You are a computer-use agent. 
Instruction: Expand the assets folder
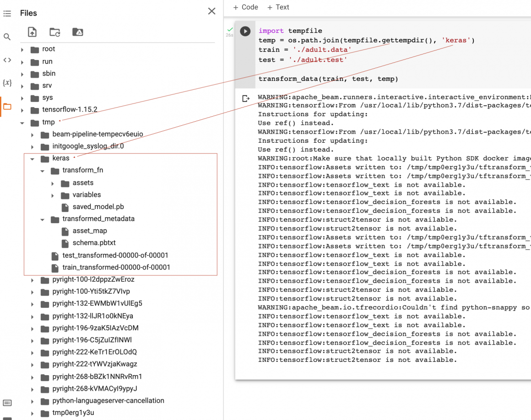click(x=53, y=183)
